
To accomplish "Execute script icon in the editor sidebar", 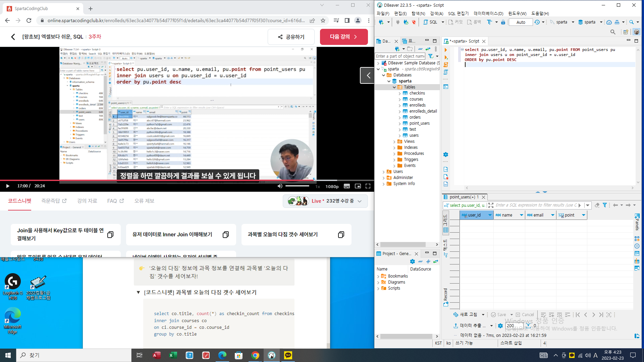I will (446, 65).
